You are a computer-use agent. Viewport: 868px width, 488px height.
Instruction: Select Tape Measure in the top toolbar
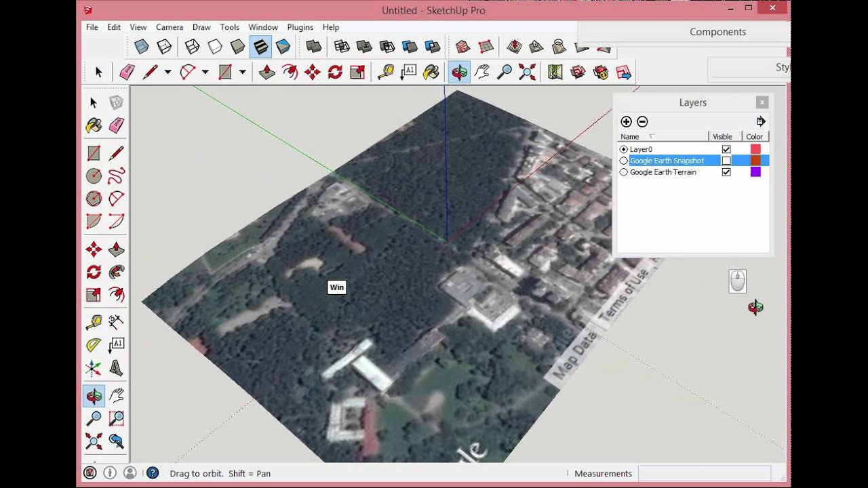385,72
